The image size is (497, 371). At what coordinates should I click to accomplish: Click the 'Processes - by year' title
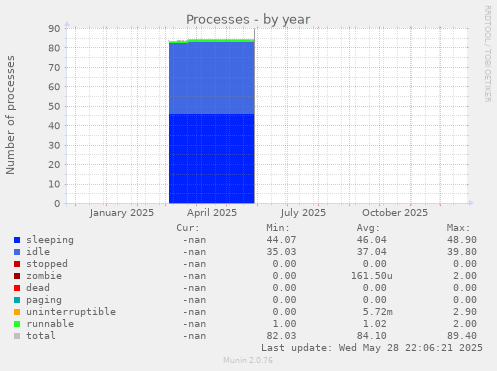[x=248, y=20]
